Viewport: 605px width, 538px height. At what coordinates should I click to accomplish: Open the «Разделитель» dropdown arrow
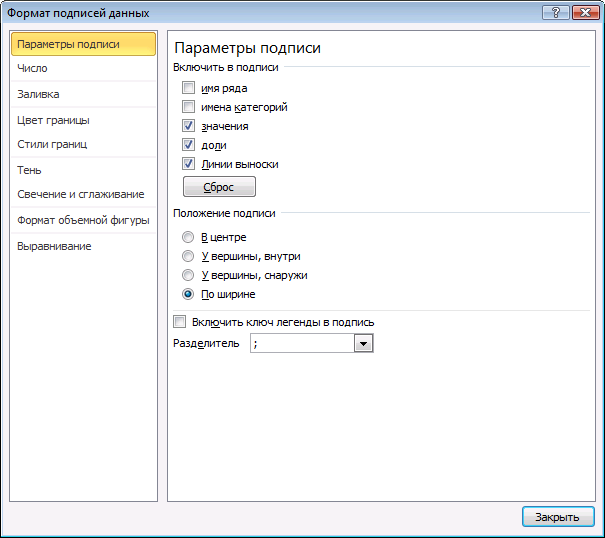363,343
